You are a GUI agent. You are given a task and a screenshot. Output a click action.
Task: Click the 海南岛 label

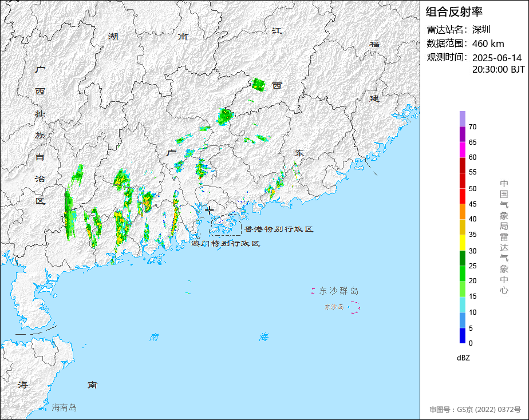[64, 408]
